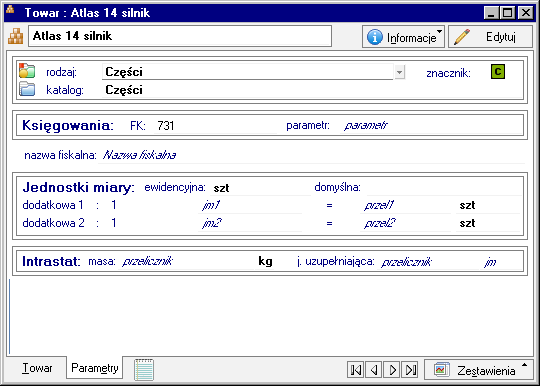Click the rodzaj category icon

(x=27, y=71)
